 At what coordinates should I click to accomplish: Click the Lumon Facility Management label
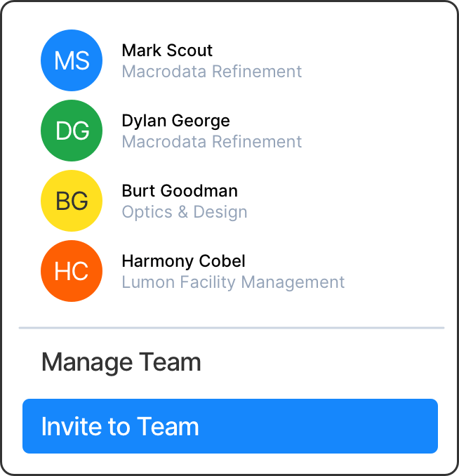(x=233, y=282)
